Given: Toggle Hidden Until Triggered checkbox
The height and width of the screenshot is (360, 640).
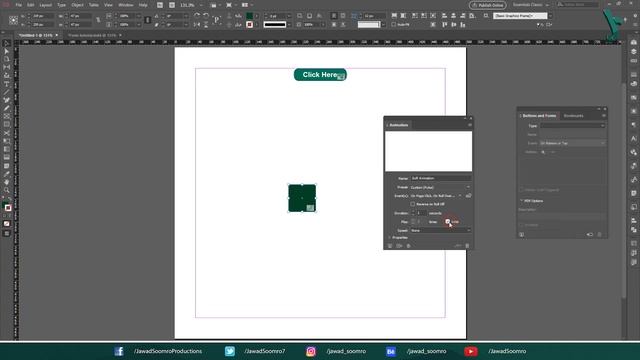Looking at the screenshot, I should click(521, 190).
